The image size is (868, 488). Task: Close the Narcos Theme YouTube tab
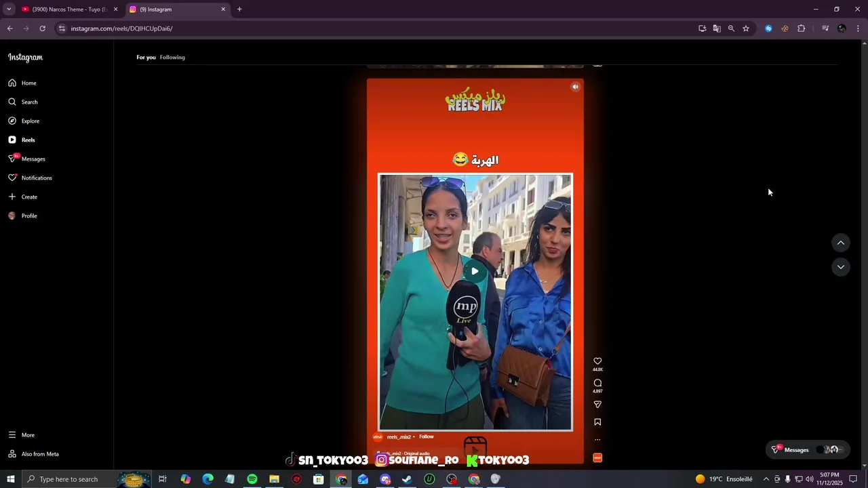click(115, 9)
